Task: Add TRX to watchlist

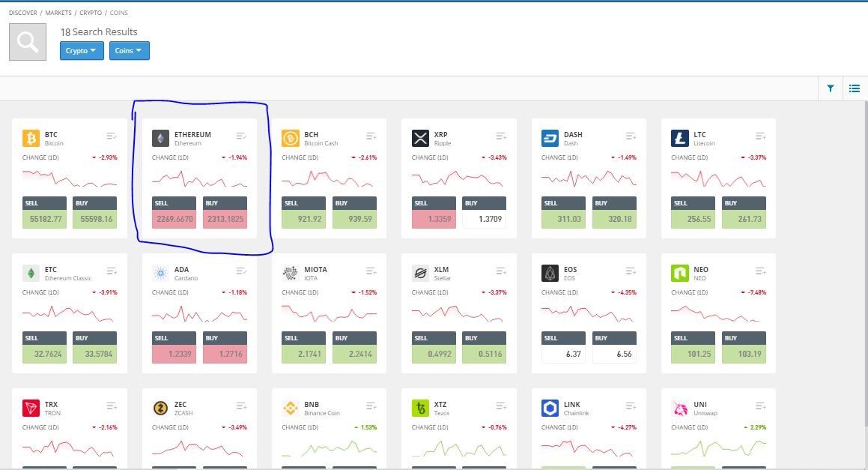Action: (x=112, y=406)
